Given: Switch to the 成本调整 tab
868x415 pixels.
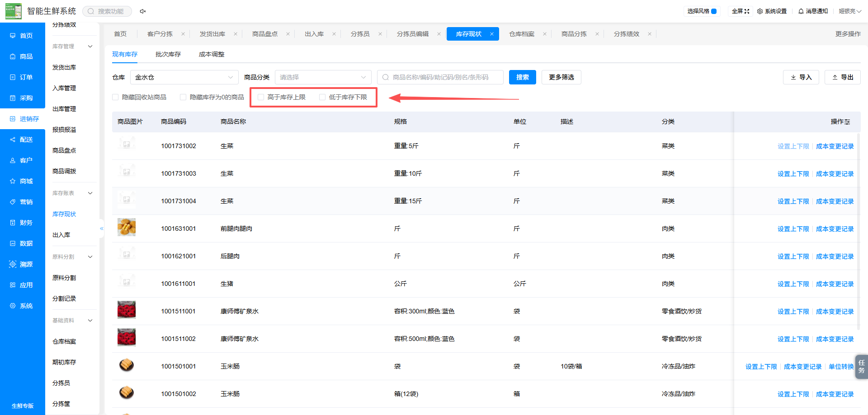Looking at the screenshot, I should tap(212, 54).
